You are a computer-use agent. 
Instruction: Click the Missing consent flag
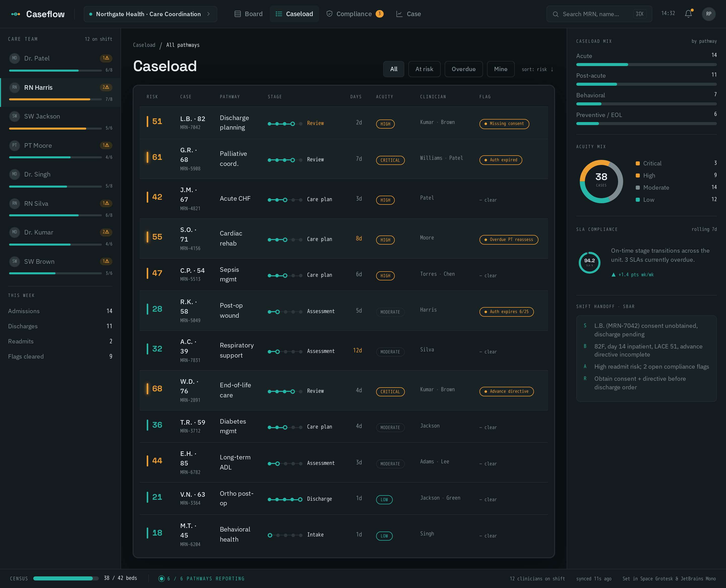tap(504, 124)
